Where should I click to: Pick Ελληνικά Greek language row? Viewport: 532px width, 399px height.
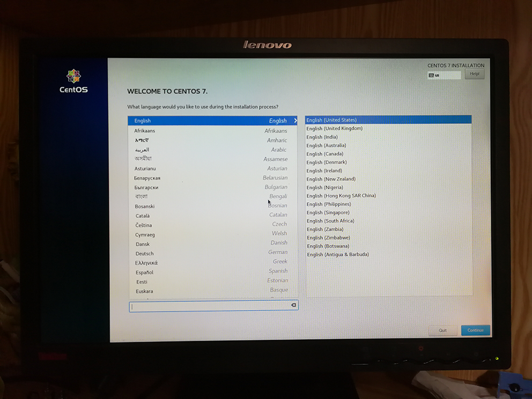pos(212,262)
